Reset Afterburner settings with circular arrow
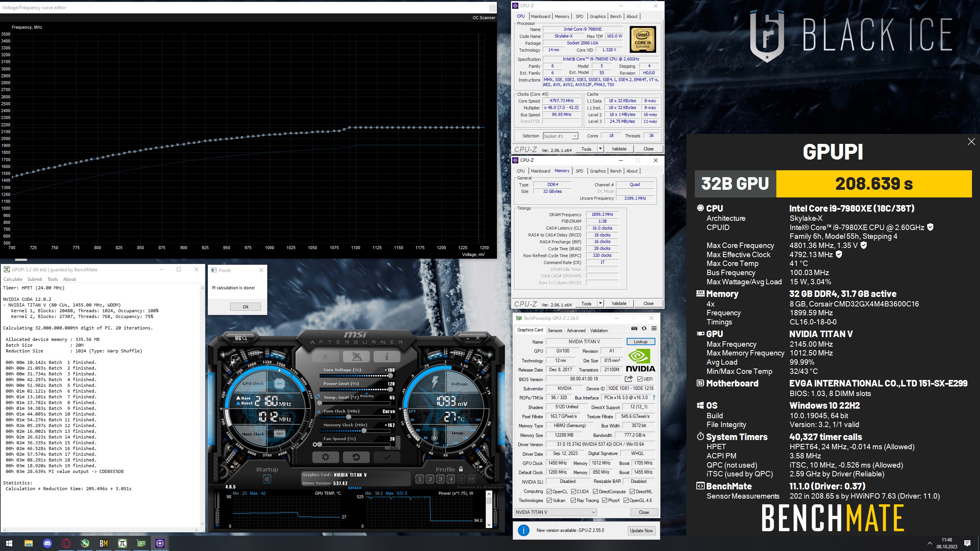The width and height of the screenshot is (980, 551). click(x=356, y=457)
